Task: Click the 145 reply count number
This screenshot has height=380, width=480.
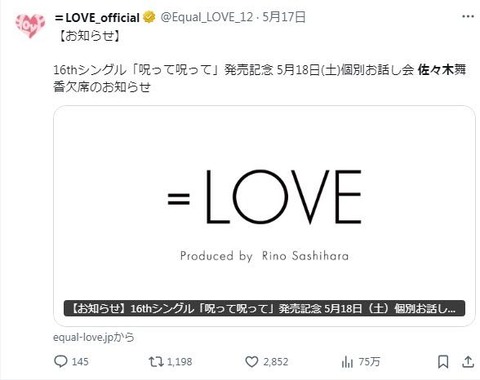Action: pos(80,362)
